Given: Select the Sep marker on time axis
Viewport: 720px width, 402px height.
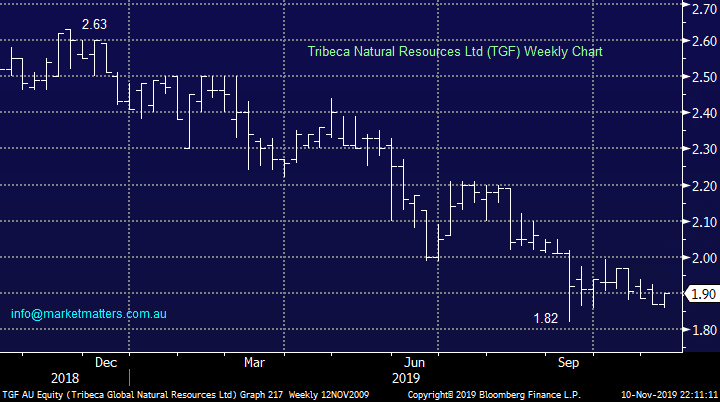Looking at the screenshot, I should pos(569,362).
